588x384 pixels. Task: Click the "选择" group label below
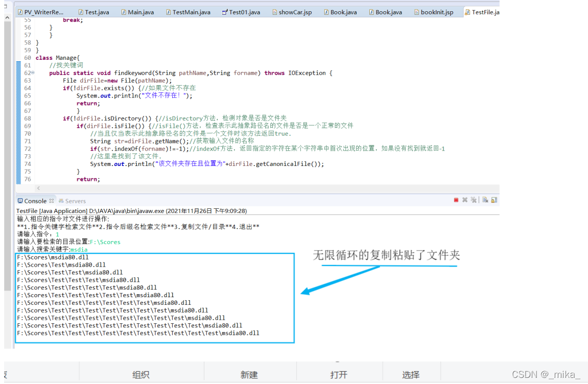411,375
